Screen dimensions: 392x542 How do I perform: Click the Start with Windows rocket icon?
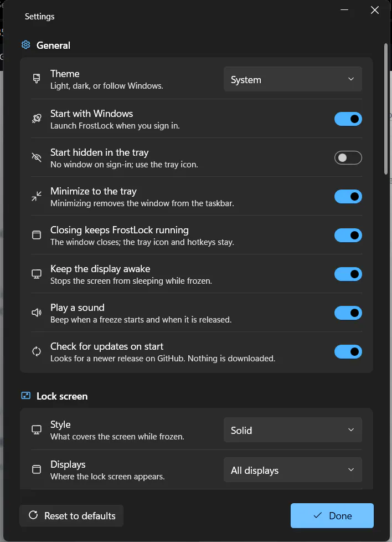tap(36, 119)
